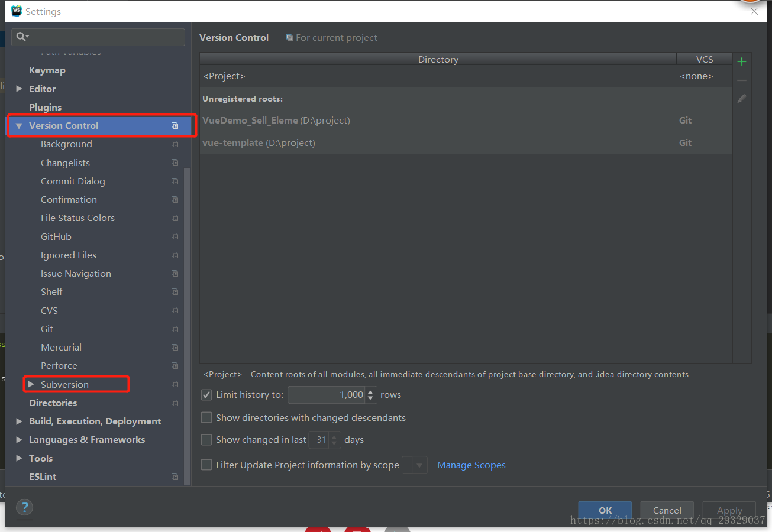Image resolution: width=772 pixels, height=532 pixels.
Task: Click project icon next to Confirmation
Action: click(x=175, y=199)
